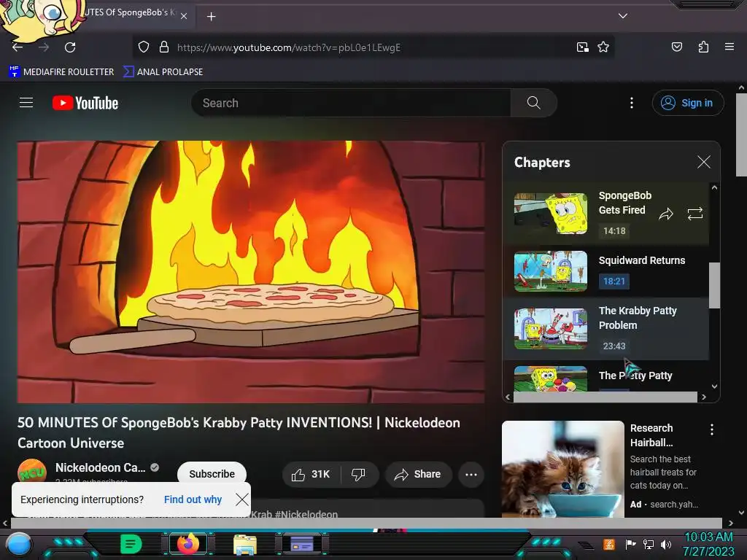Jump to 14:18 chapter timestamp
The height and width of the screenshot is (560, 747).
pyautogui.click(x=614, y=231)
